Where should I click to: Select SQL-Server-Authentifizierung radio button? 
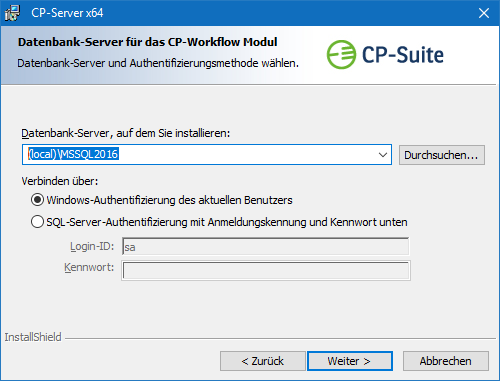click(37, 222)
